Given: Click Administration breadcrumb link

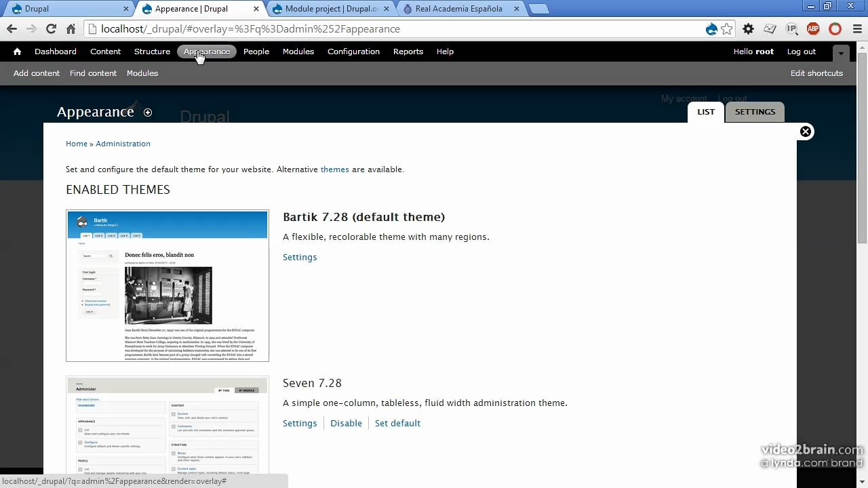Looking at the screenshot, I should (x=123, y=144).
